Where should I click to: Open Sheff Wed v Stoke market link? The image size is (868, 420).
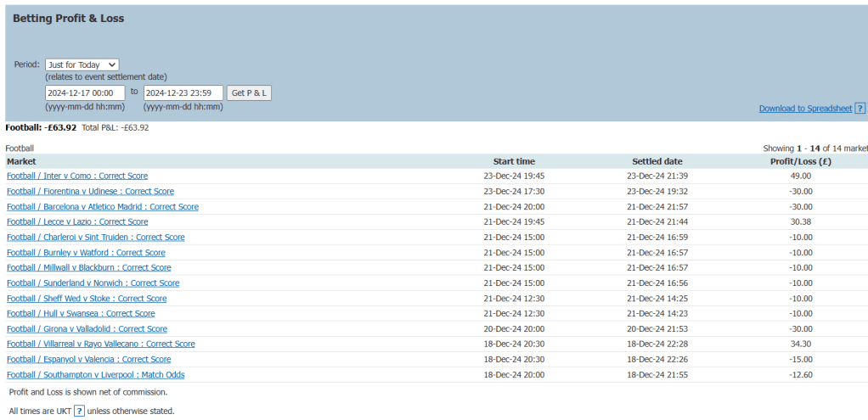tap(87, 299)
